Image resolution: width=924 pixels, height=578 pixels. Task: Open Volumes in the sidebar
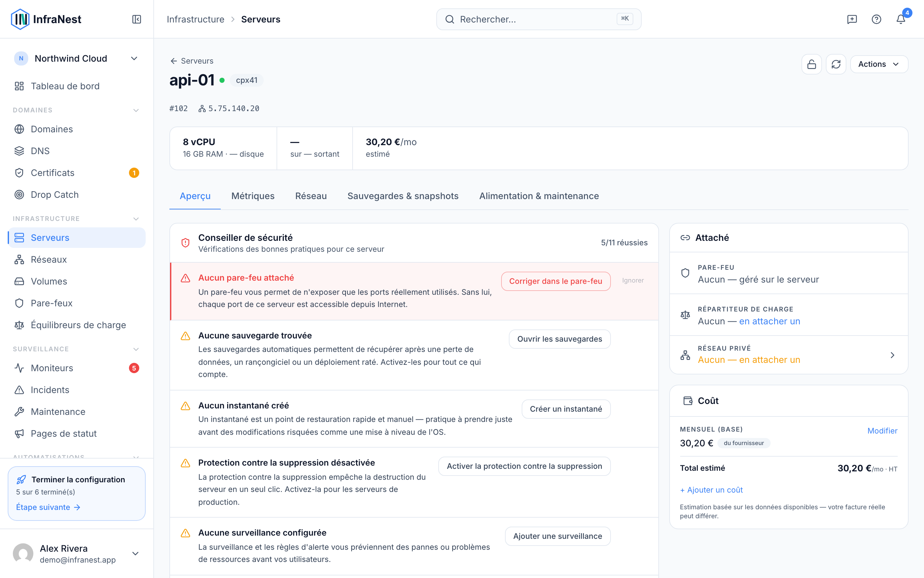[x=76, y=281]
